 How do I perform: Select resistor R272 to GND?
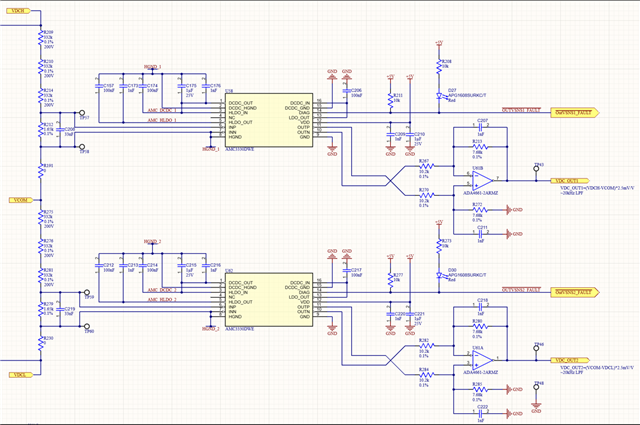point(480,210)
